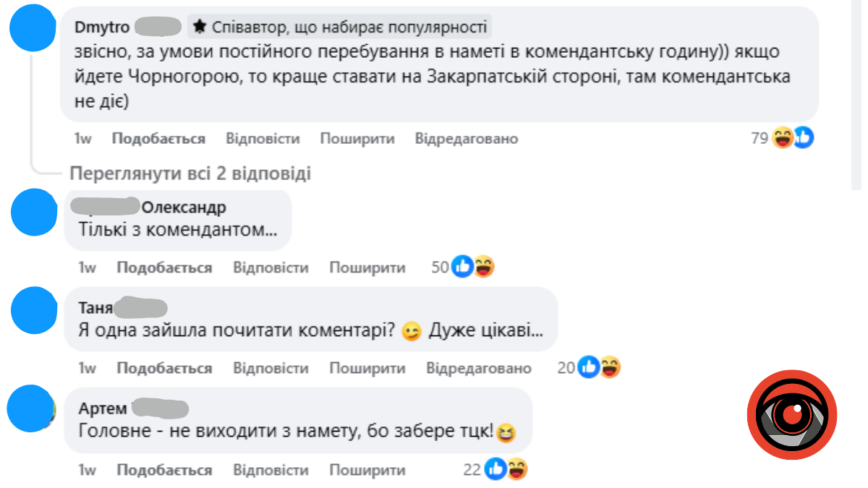868x488 pixels.
Task: Open the Dmytro author name link
Action: (102, 27)
